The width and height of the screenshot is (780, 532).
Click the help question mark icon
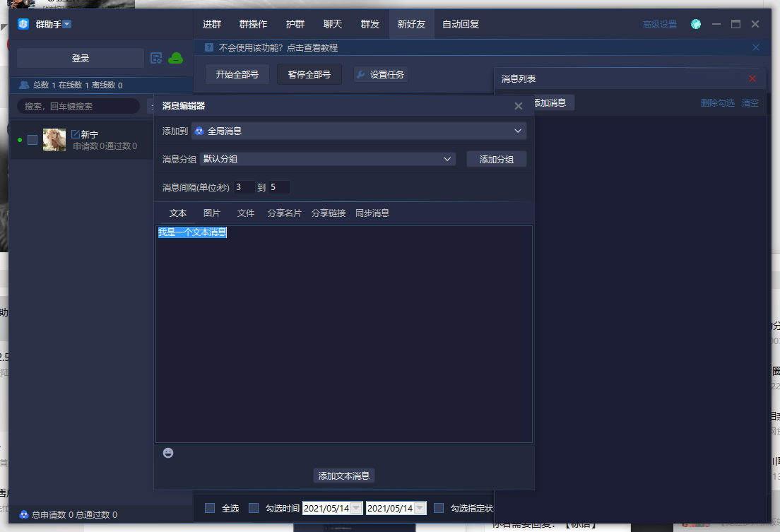pos(209,47)
